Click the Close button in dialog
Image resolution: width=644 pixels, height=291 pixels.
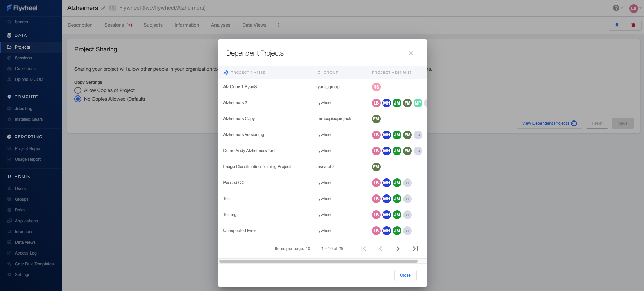[405, 275]
